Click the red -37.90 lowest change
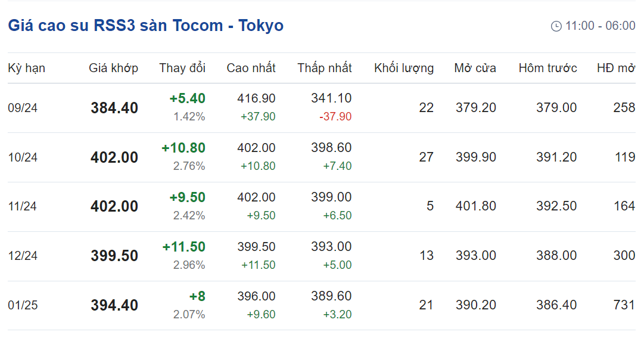The width and height of the screenshot is (644, 338). 335,117
